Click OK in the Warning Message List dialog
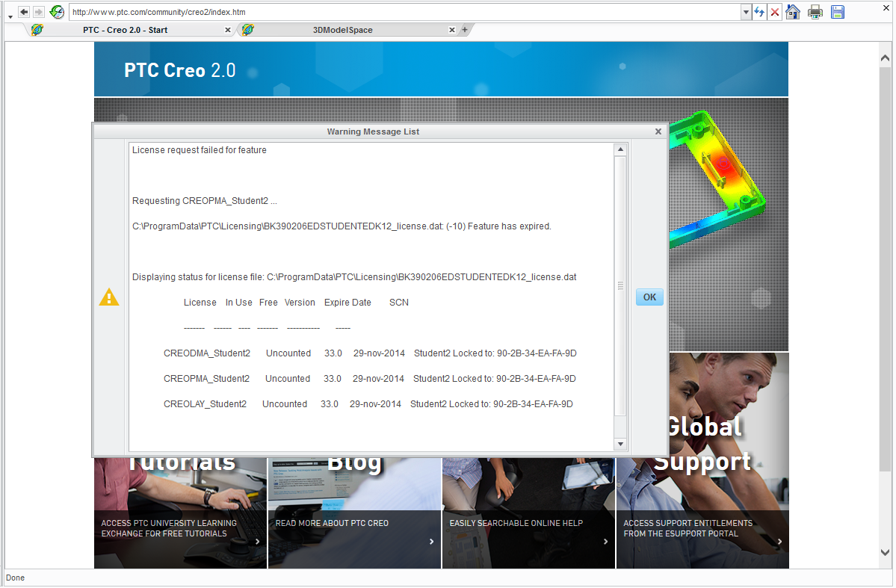 point(649,297)
